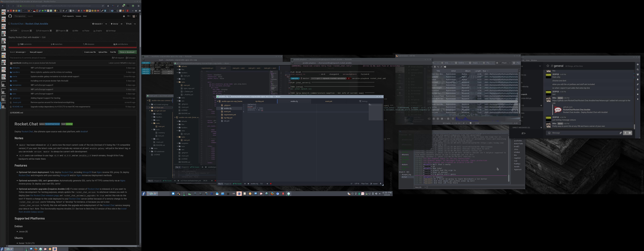Screen dimensions: 644x251
Task: Open GitHub user avatar dropdown
Action: (x=135, y=16)
